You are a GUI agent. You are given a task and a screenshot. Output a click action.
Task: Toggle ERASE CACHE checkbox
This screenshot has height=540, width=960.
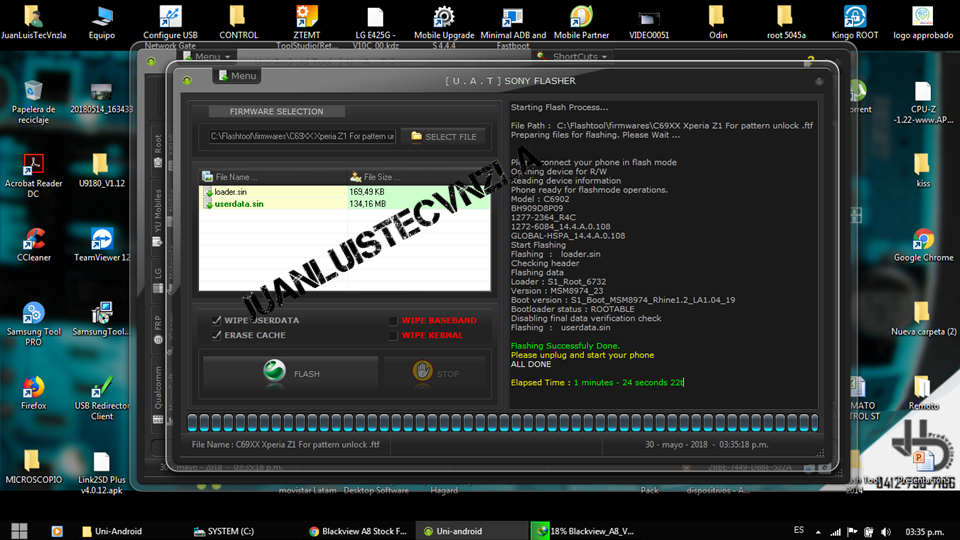(x=217, y=335)
